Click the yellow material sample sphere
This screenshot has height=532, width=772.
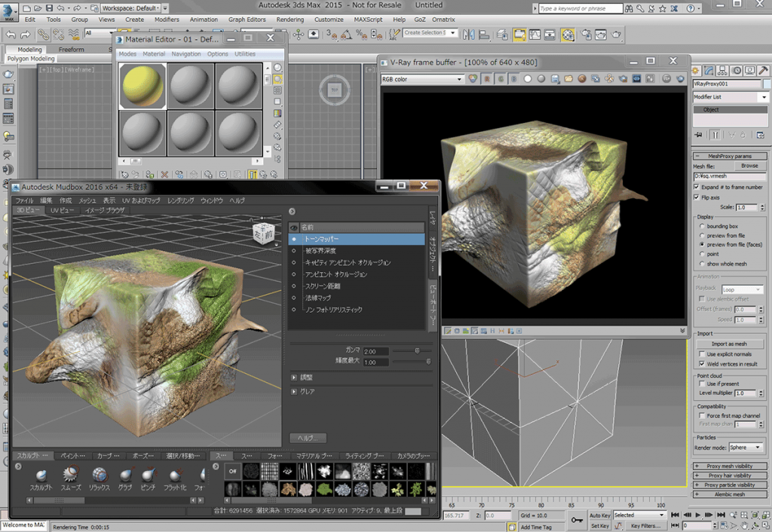point(142,84)
